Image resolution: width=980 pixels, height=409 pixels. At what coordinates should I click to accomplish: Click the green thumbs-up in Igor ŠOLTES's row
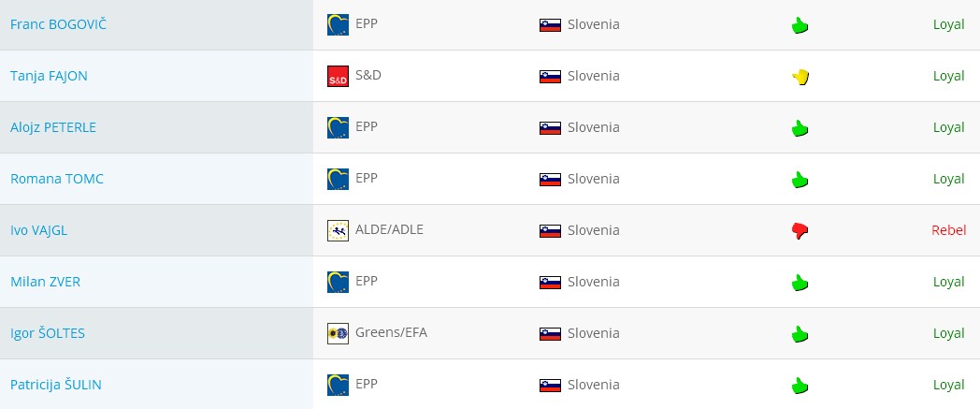[799, 333]
